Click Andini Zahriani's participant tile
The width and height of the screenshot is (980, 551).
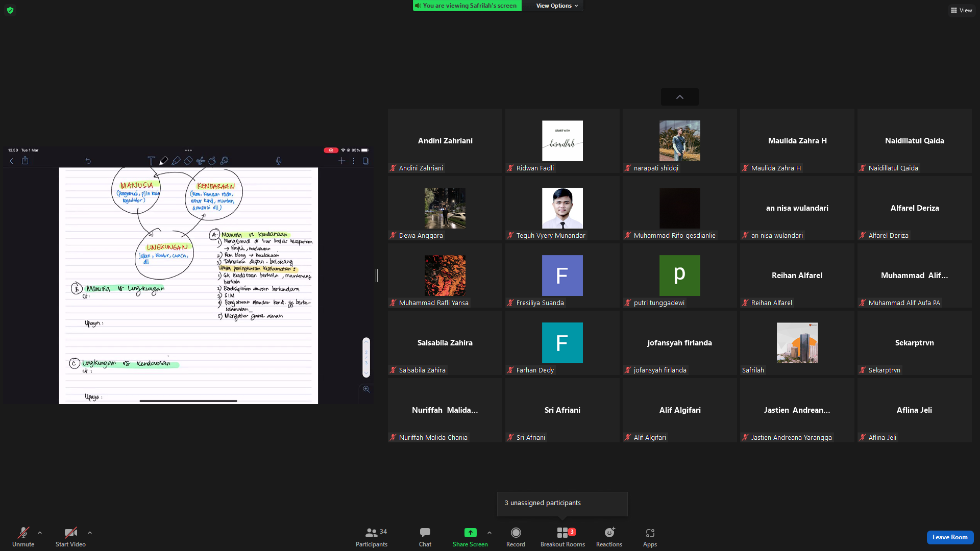coord(445,141)
